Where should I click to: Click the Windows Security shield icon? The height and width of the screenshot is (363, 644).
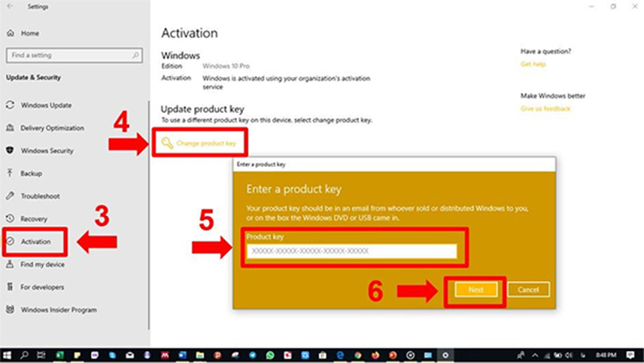[11, 150]
